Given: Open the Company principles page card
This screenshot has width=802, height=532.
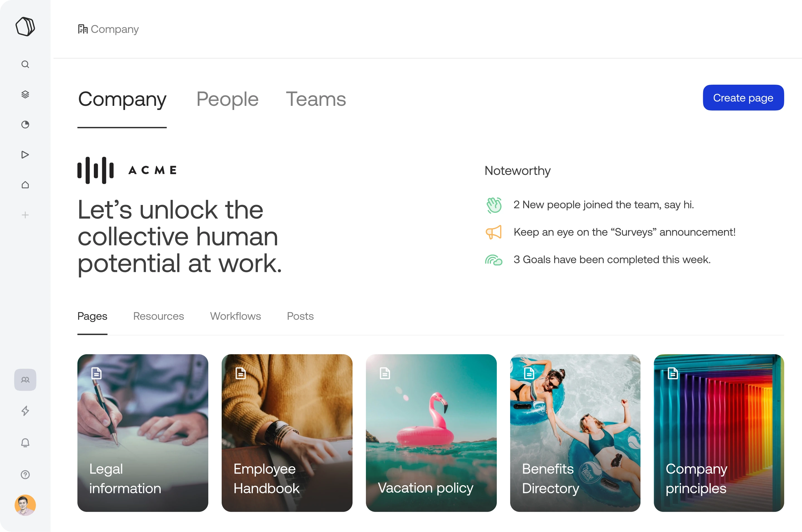Looking at the screenshot, I should pyautogui.click(x=719, y=433).
